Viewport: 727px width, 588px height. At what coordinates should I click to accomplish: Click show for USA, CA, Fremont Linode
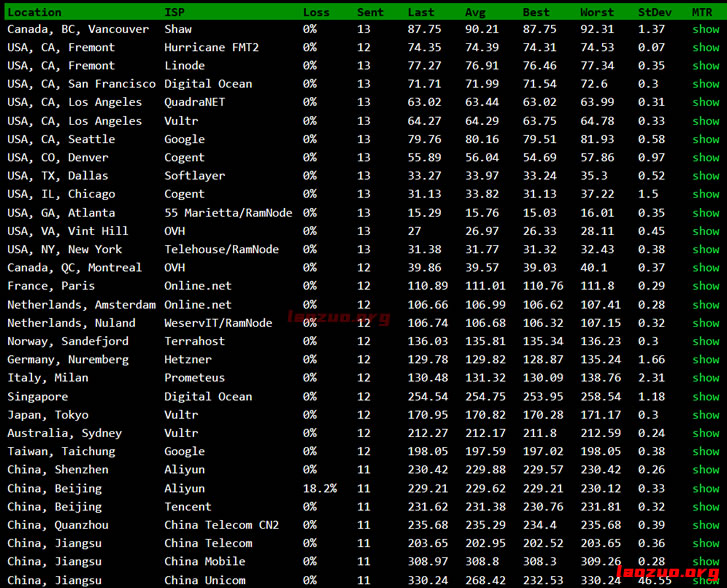tap(705, 66)
